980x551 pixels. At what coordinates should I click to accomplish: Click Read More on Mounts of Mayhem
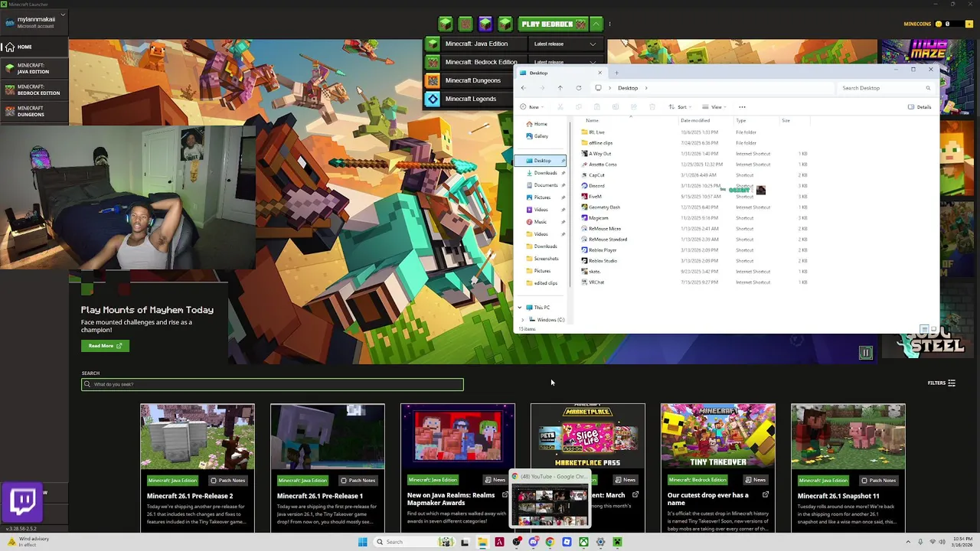(105, 346)
